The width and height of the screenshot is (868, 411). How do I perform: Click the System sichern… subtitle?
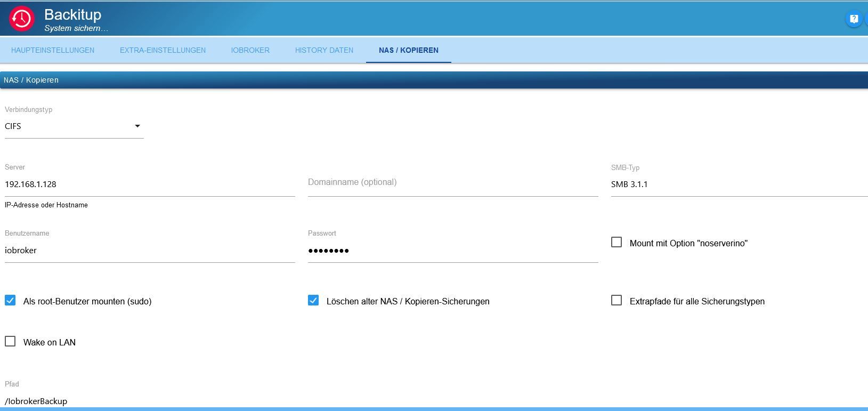(76, 28)
